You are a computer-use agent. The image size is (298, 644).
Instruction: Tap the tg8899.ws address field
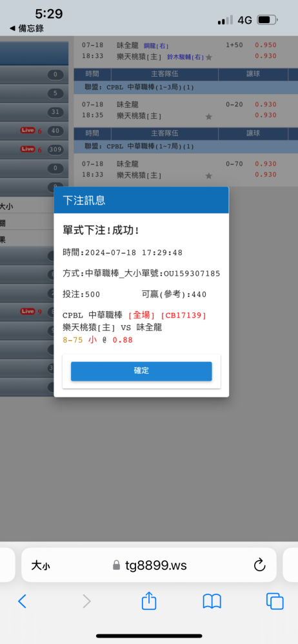coord(149,565)
